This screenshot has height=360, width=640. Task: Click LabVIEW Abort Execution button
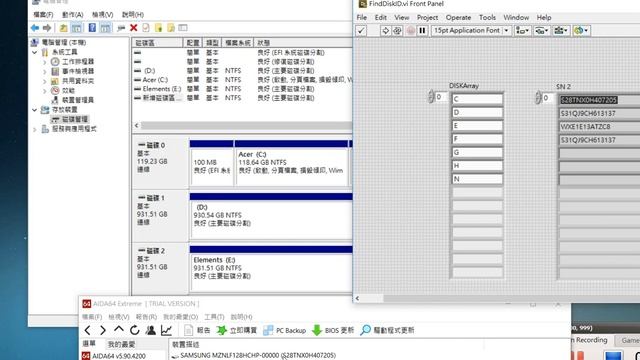tap(411, 31)
